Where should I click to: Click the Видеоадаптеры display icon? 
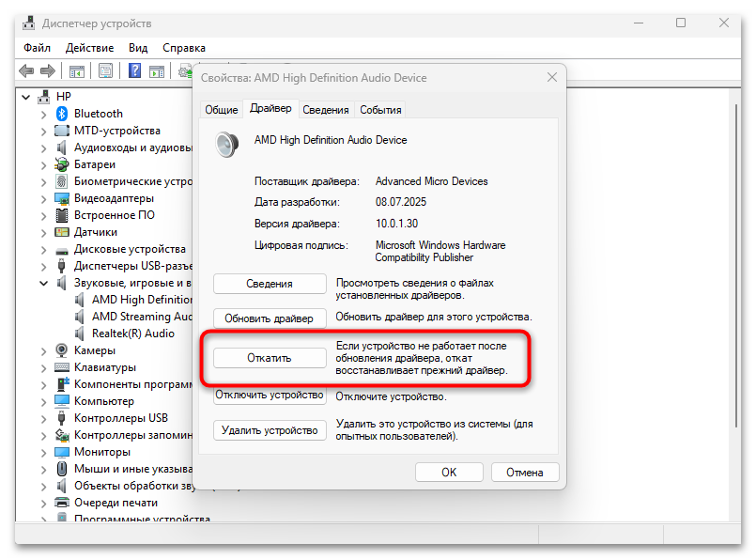[62, 198]
